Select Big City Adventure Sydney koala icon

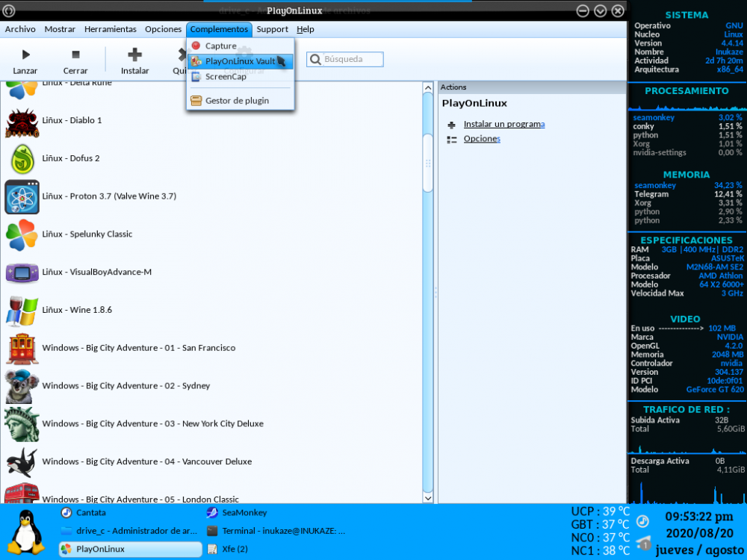click(21, 386)
